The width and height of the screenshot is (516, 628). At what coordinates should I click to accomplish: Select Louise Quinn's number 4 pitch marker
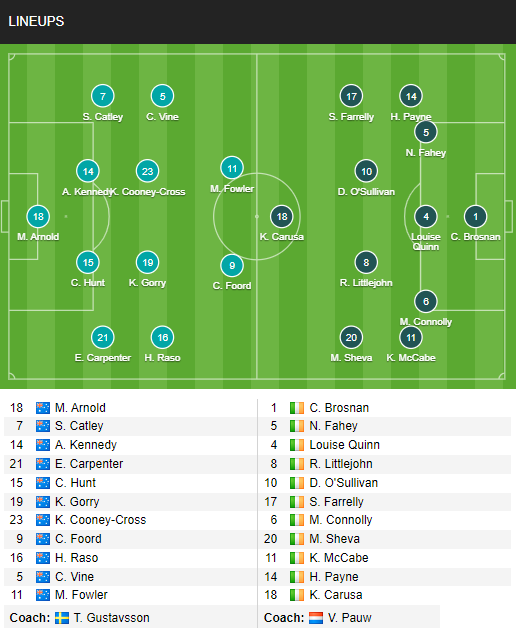[426, 217]
